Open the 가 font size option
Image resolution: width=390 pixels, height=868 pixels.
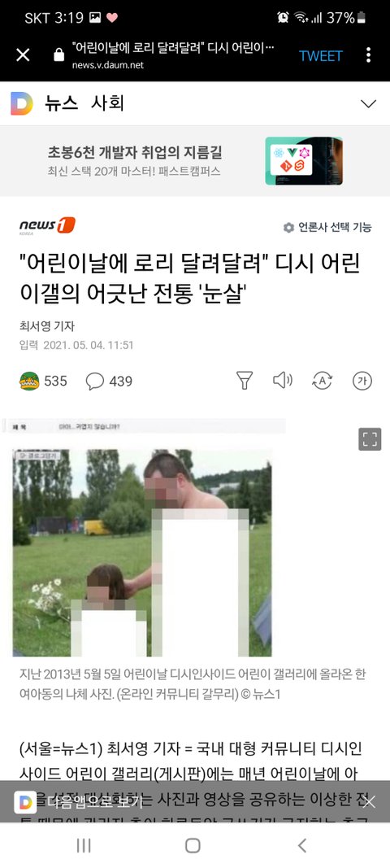click(362, 381)
